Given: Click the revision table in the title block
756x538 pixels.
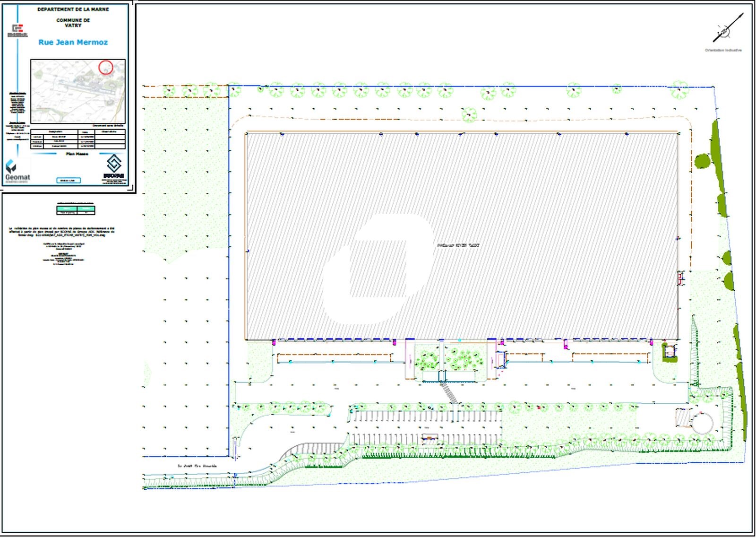Looking at the screenshot, I should (x=78, y=139).
